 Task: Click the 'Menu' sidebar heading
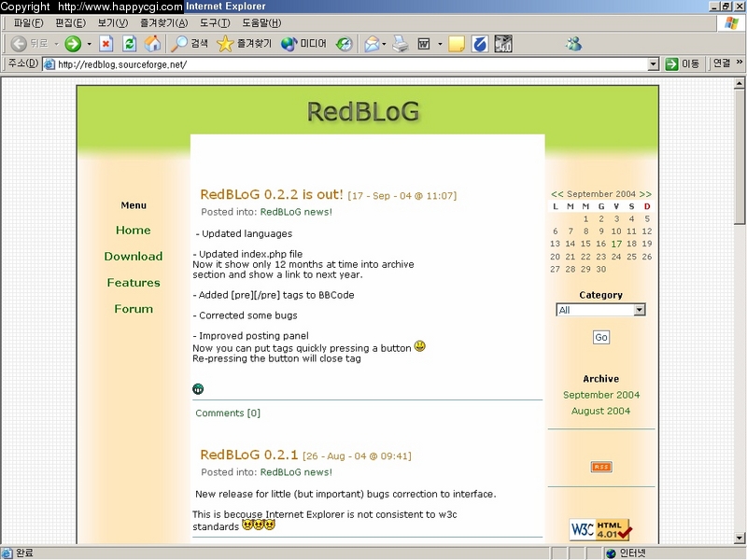coord(134,205)
